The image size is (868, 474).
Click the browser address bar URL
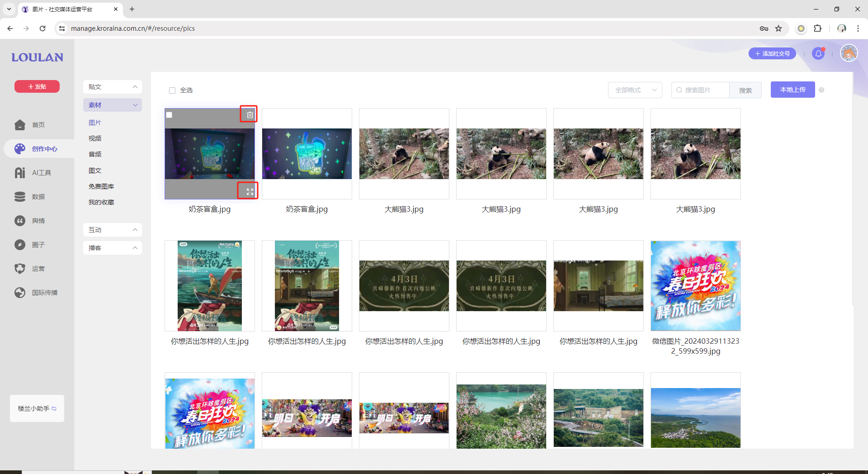(x=133, y=28)
